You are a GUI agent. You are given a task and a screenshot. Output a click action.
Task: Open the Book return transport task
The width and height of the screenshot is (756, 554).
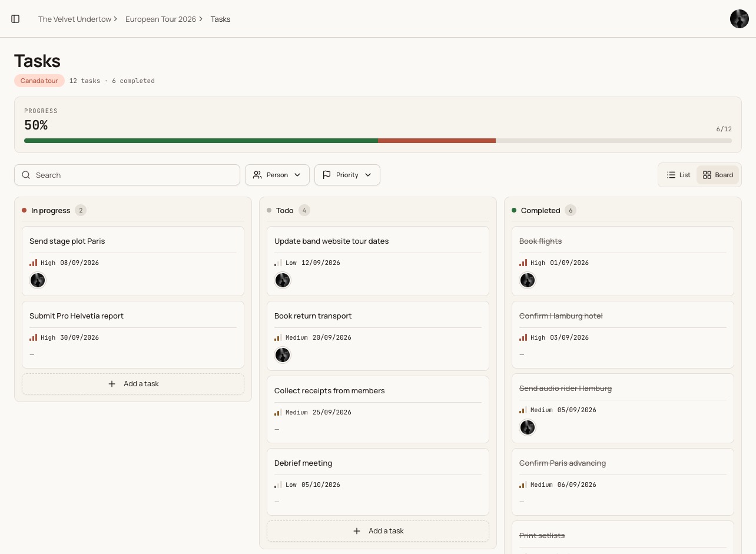378,336
